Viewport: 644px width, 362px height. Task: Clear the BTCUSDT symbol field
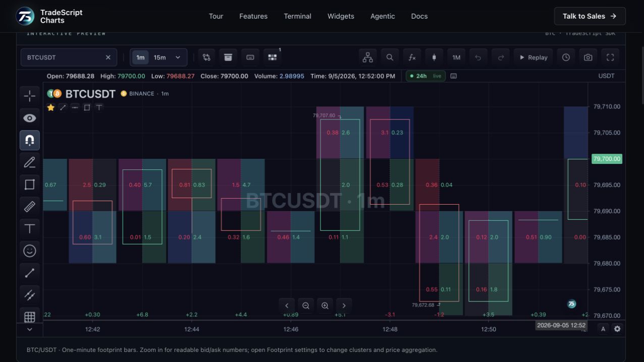[108, 57]
